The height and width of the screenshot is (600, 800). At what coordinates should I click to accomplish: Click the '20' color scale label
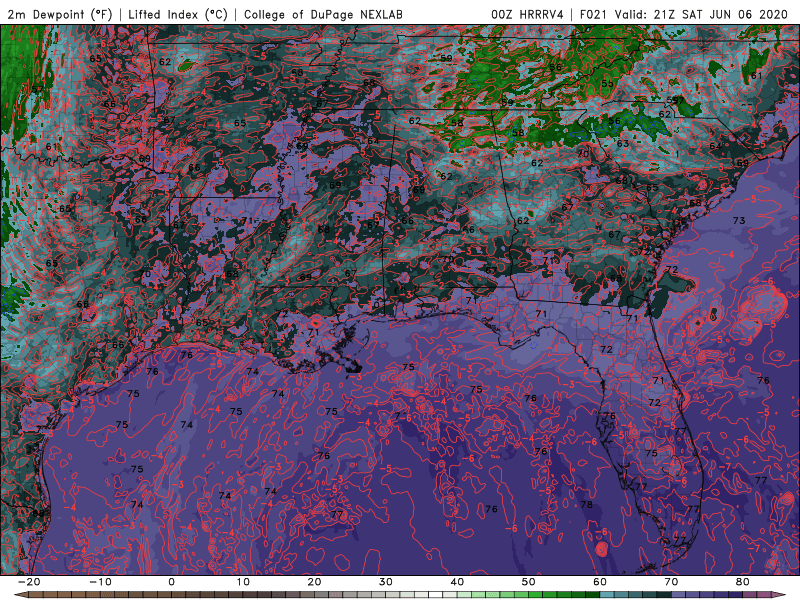314,582
